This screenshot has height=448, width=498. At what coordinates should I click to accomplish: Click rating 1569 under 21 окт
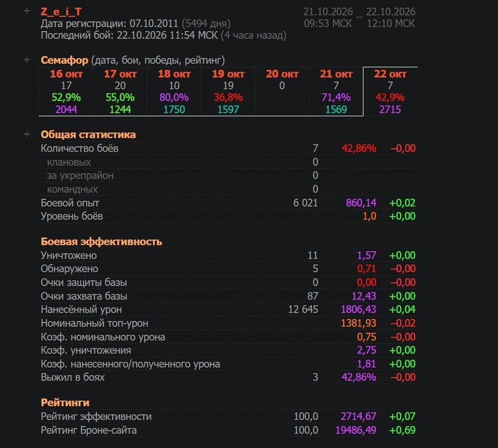click(x=336, y=109)
